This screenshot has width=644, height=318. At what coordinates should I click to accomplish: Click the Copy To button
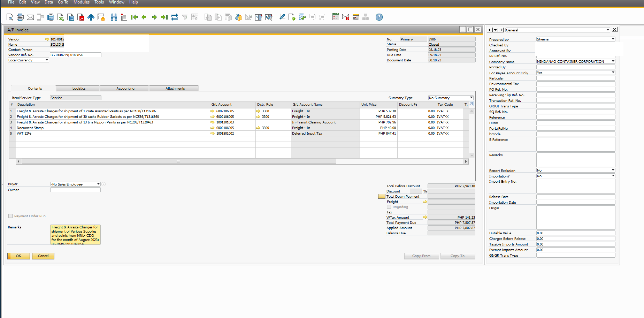[x=458, y=256]
